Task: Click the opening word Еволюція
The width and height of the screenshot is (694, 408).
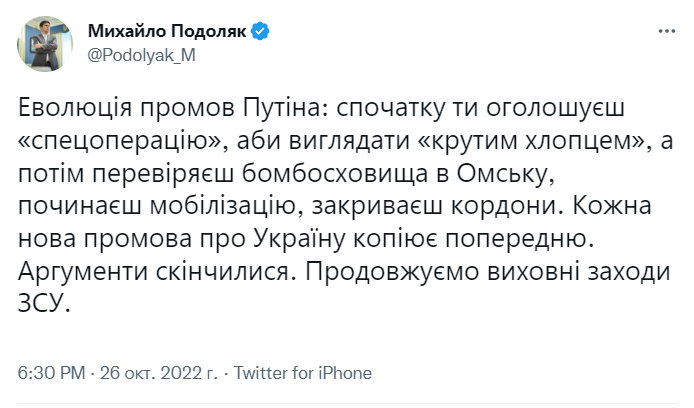Action: pos(75,109)
